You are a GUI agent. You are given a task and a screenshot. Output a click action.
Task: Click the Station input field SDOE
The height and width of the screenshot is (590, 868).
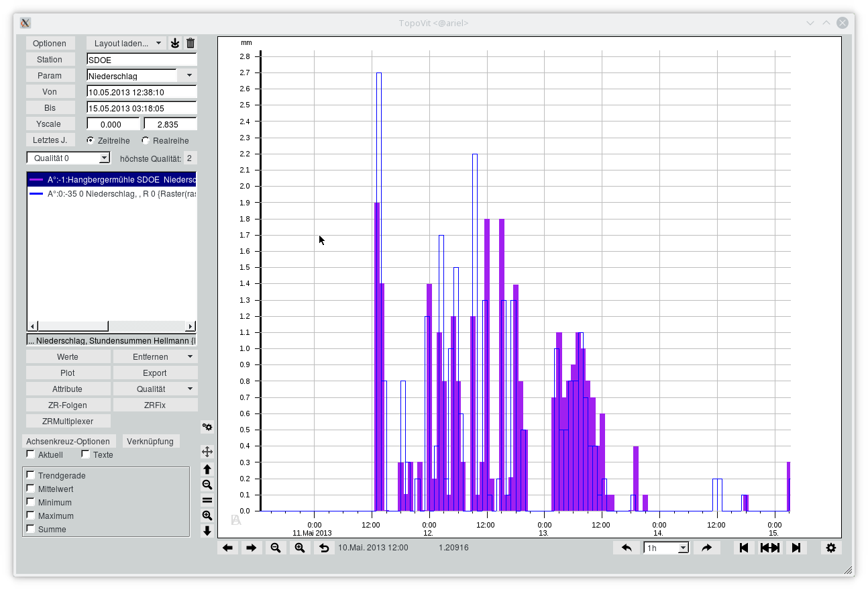point(142,60)
